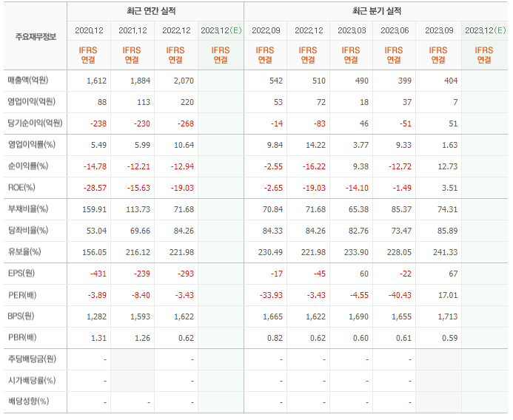Click the 542 quarterly revenue value
Image resolution: width=513 pixels, height=420 pixels.
click(x=276, y=81)
